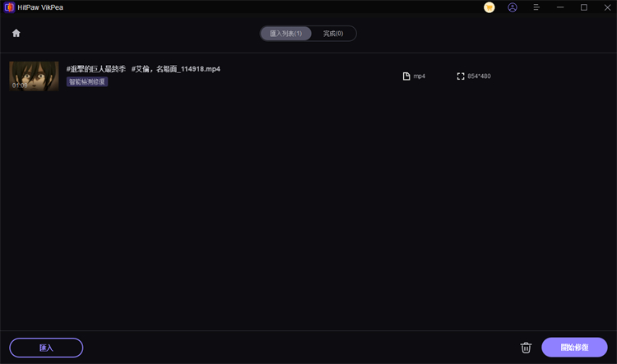
Task: Click the 854*480 resolution text
Action: tap(479, 76)
